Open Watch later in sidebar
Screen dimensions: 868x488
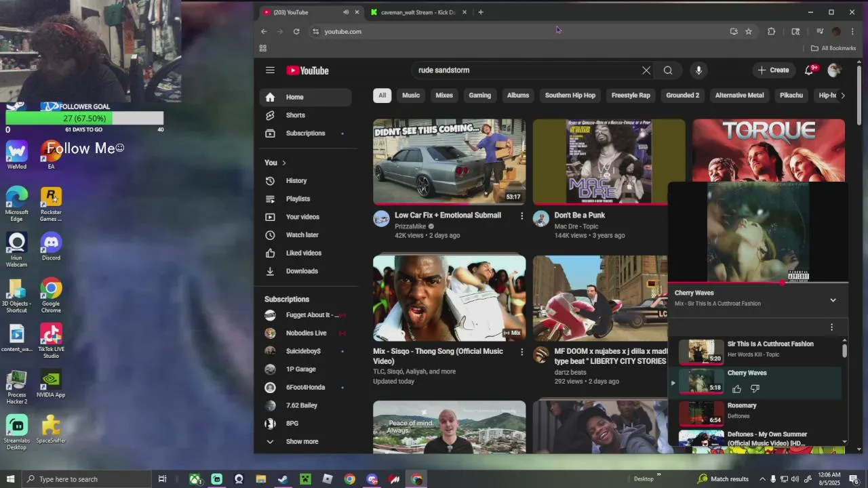(305, 235)
